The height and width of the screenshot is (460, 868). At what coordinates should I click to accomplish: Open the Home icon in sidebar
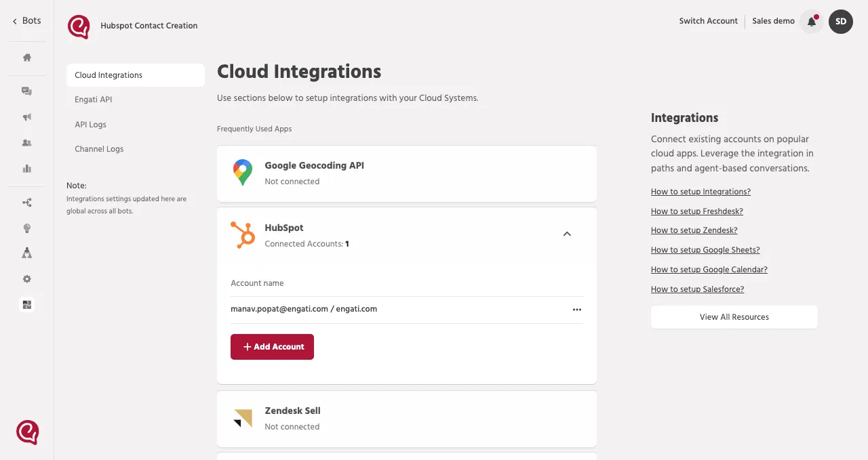(x=27, y=58)
